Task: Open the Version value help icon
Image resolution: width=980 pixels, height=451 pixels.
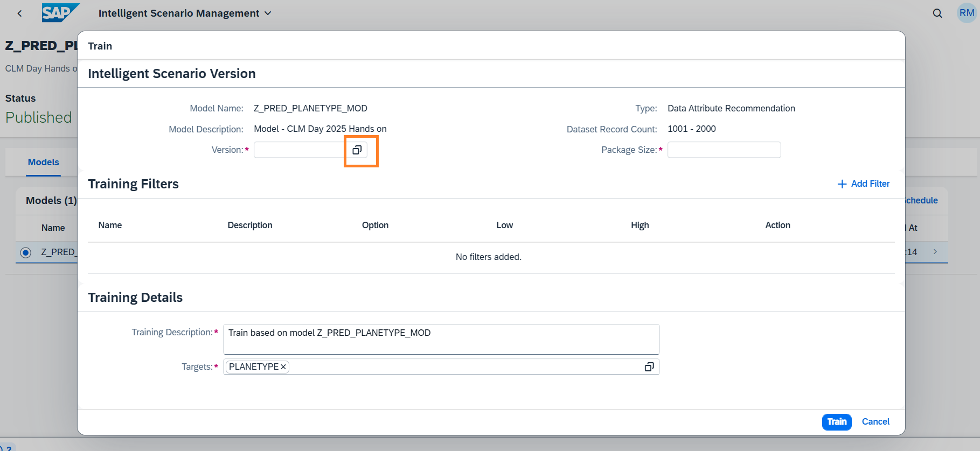Action: (x=357, y=150)
